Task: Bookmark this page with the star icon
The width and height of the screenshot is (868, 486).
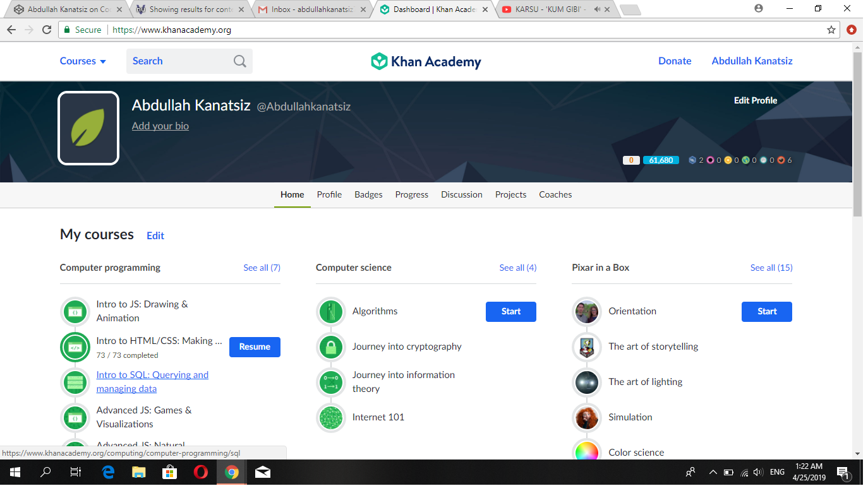Action: [x=831, y=30]
